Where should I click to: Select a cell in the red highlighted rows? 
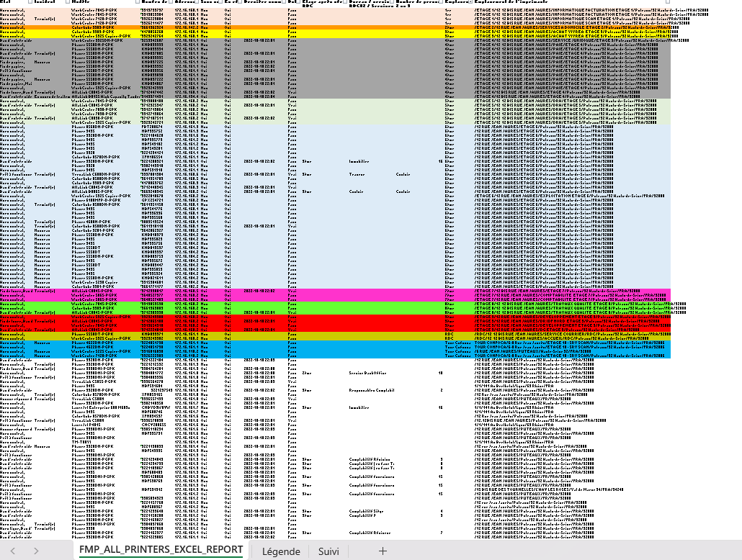(x=360, y=321)
